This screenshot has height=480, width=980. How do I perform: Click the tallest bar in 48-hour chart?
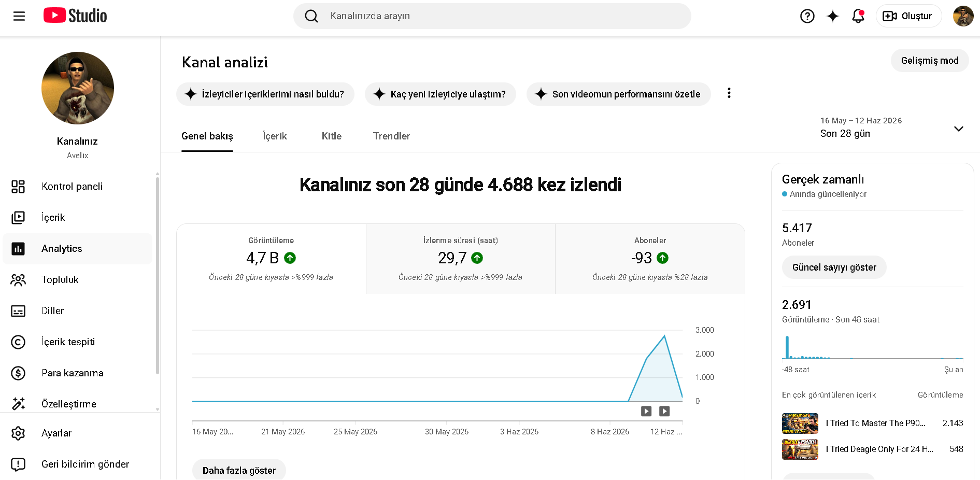[x=787, y=347]
